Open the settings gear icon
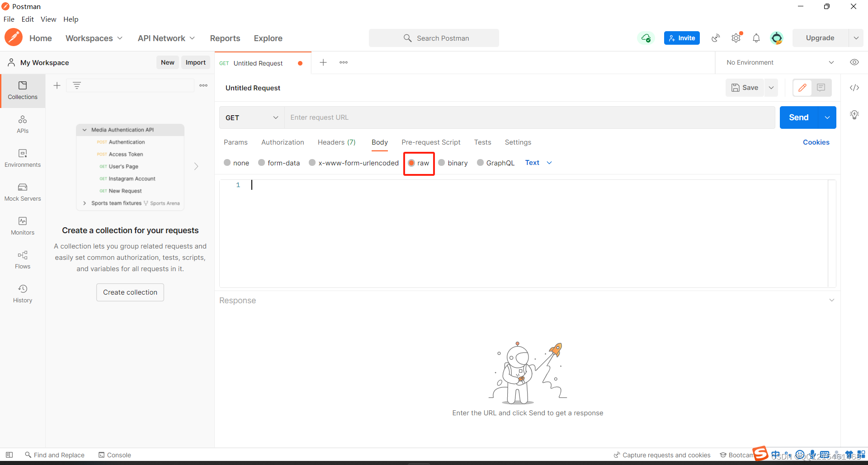 coord(736,38)
